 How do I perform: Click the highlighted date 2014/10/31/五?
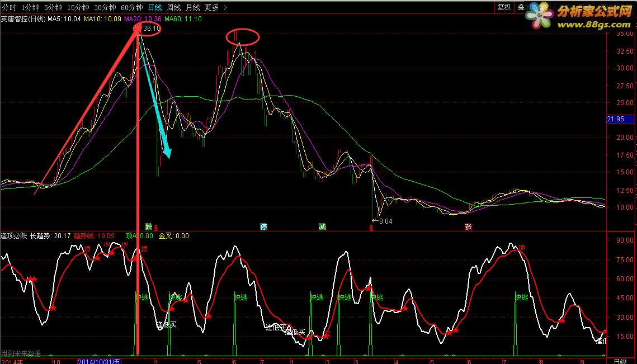click(x=99, y=361)
